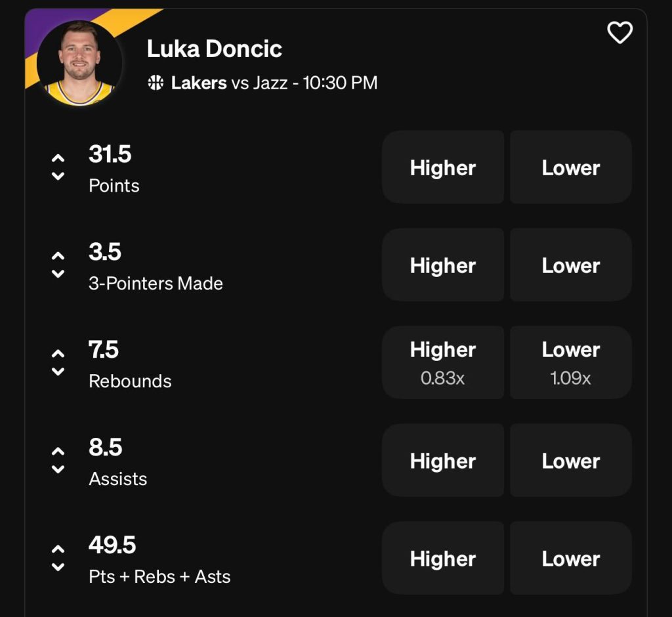Increase the Assists line with up arrow
The width and height of the screenshot is (672, 617).
tap(58, 452)
